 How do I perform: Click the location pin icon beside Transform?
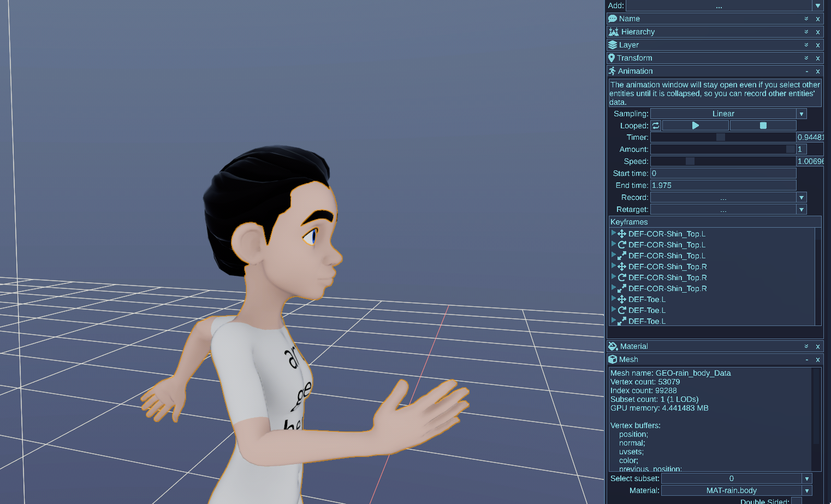click(x=613, y=57)
